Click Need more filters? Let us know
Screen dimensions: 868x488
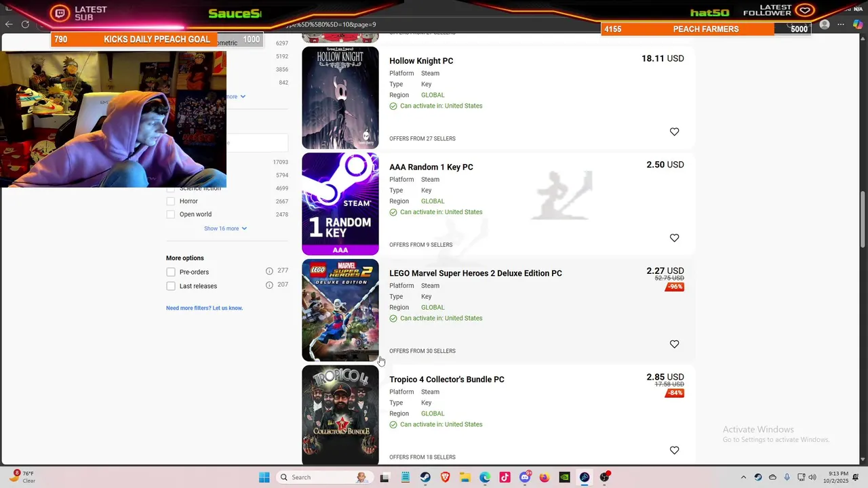[x=204, y=308]
